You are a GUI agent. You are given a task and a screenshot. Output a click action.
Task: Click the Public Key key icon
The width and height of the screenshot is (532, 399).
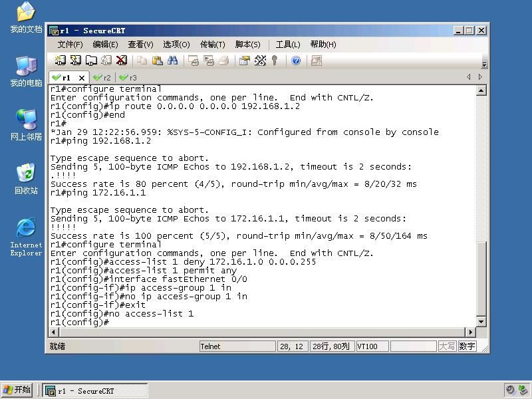click(275, 61)
